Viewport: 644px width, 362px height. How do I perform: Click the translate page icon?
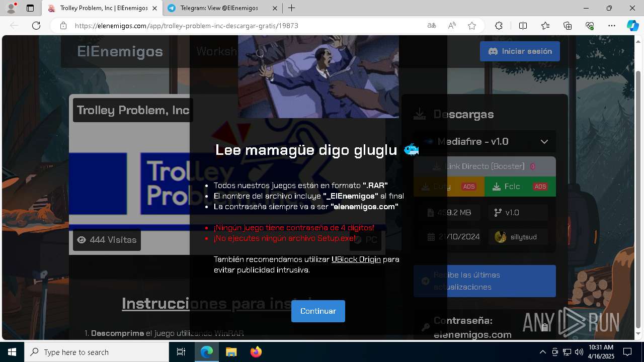(x=432, y=26)
